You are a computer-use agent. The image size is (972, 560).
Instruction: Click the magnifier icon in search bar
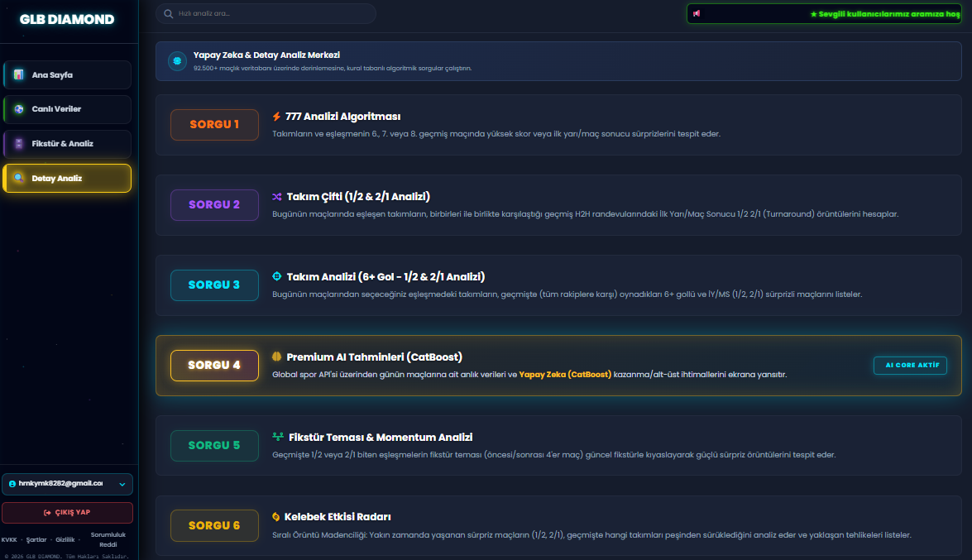pos(168,13)
